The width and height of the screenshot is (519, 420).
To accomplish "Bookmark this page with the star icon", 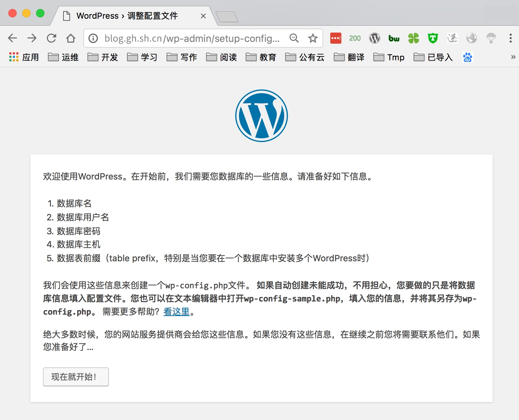I will point(313,38).
